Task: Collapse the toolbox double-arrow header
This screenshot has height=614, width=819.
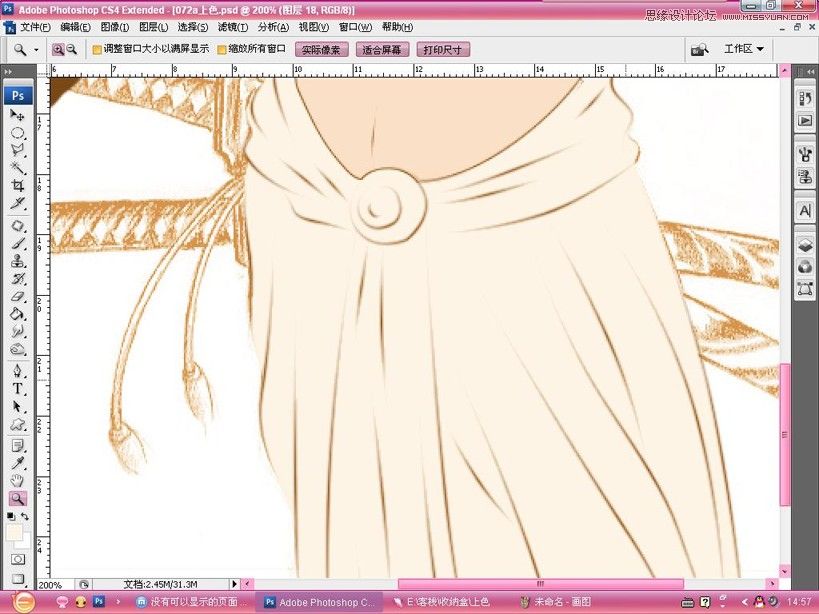Action: coord(7,72)
